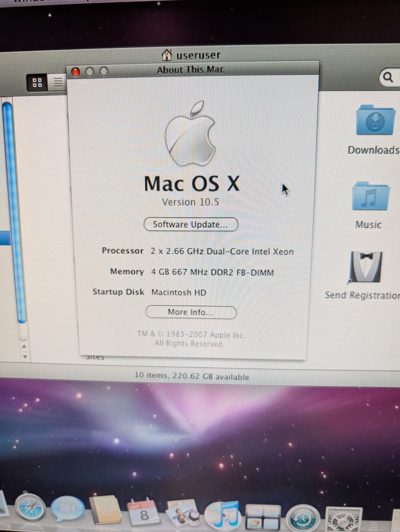Click the Mac OS X heading
The width and height of the screenshot is (400, 532).
coord(192,184)
